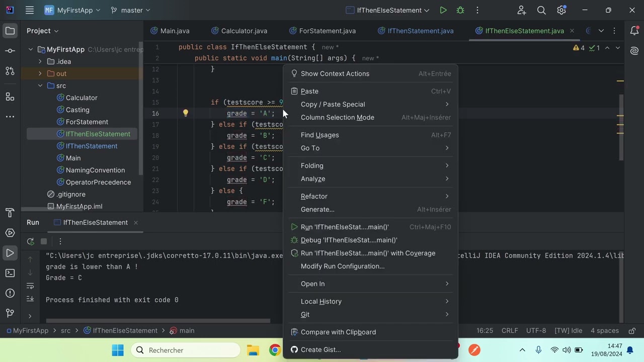Screen dimensions: 644x362
Task: Open More Actions dots next to Debug
Action: 477,10
